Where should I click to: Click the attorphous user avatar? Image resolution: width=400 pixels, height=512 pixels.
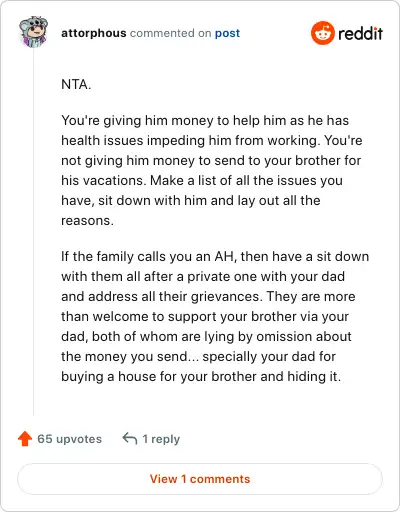coord(33,32)
